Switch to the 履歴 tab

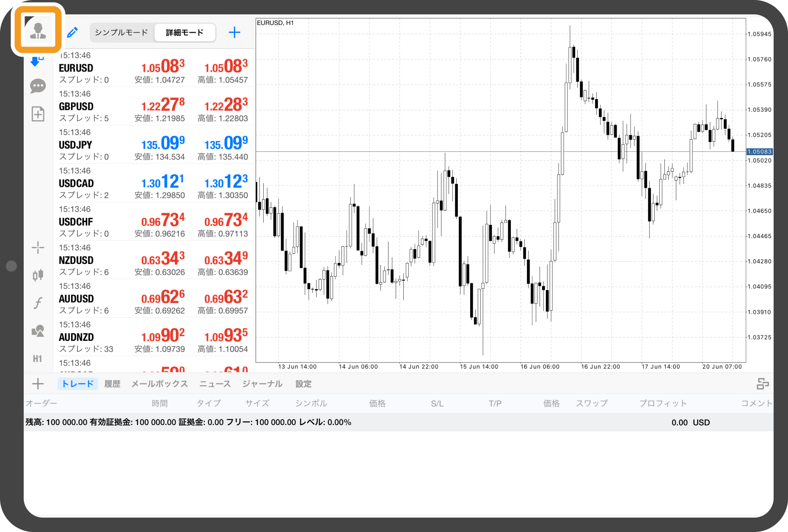pyautogui.click(x=112, y=384)
